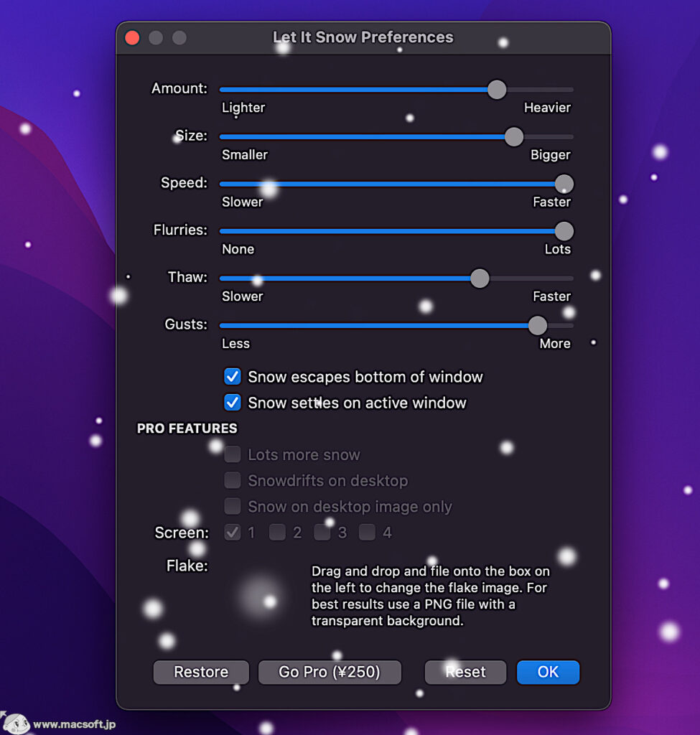
Task: Click the Less label under Gusts
Action: (x=235, y=344)
